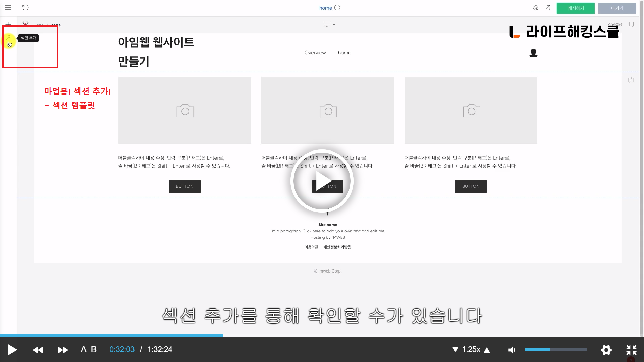The height and width of the screenshot is (362, 644).
Task: Toggle mute on the video speaker
Action: [512, 350]
